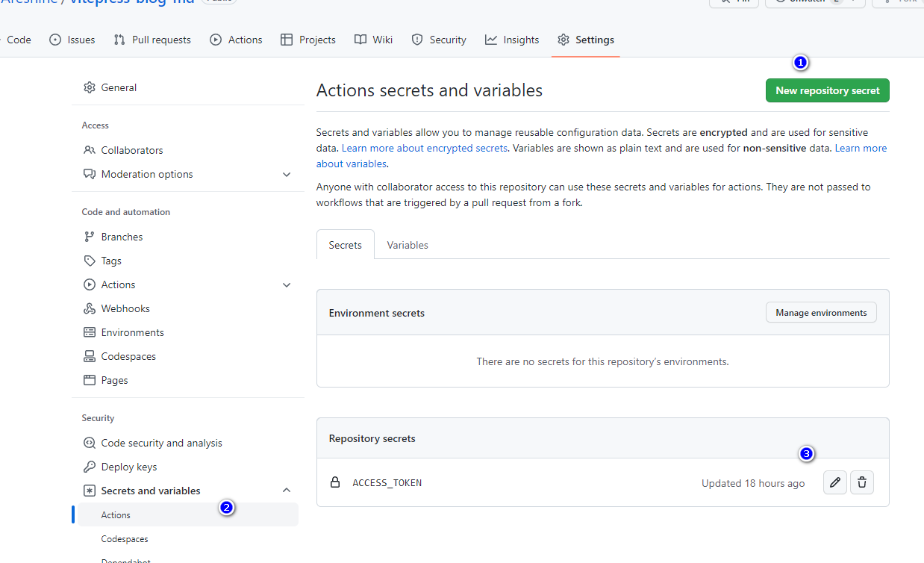Screen dimensions: 924x563
Task: Click the Environment secrets heading
Action: pyautogui.click(x=377, y=313)
